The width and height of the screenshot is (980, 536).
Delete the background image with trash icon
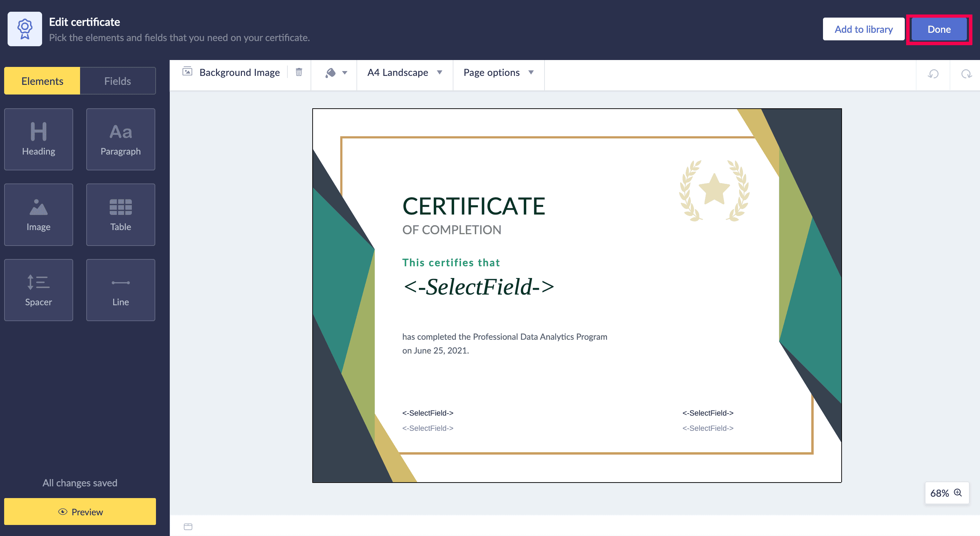pyautogui.click(x=299, y=72)
